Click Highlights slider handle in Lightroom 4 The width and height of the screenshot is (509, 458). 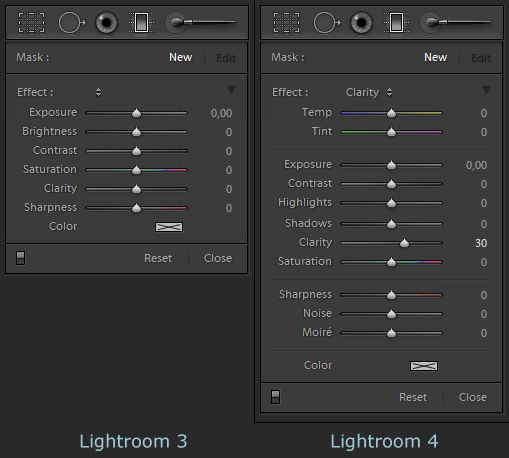(391, 203)
